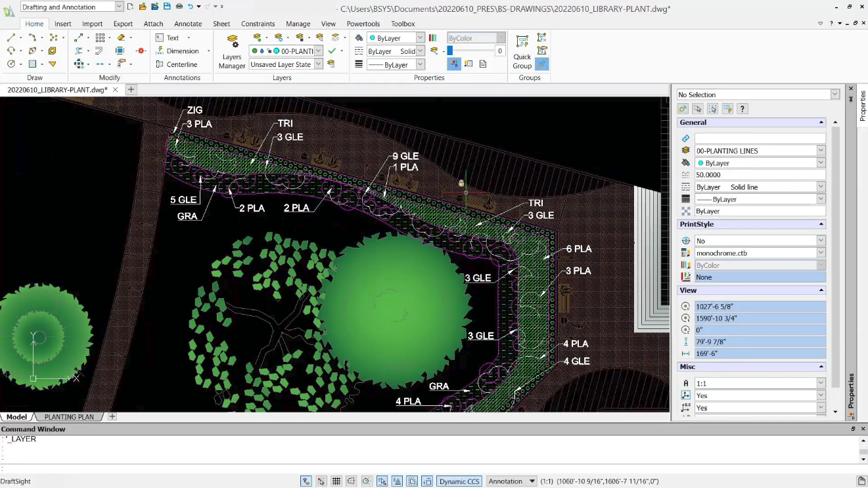
Task: Click the Help question mark in Properties panel
Action: click(x=742, y=109)
